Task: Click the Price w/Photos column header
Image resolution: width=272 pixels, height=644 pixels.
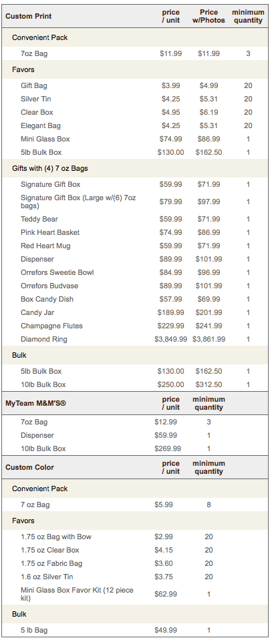Action: pos(209,16)
